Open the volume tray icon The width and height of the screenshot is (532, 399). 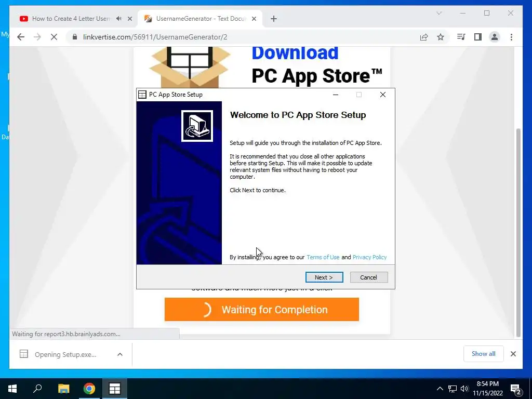[464, 389]
